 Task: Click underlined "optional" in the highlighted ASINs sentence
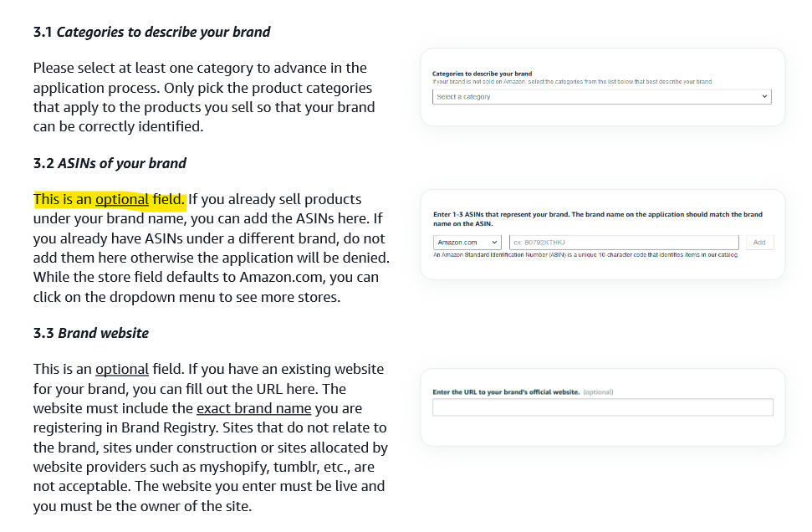coord(122,199)
